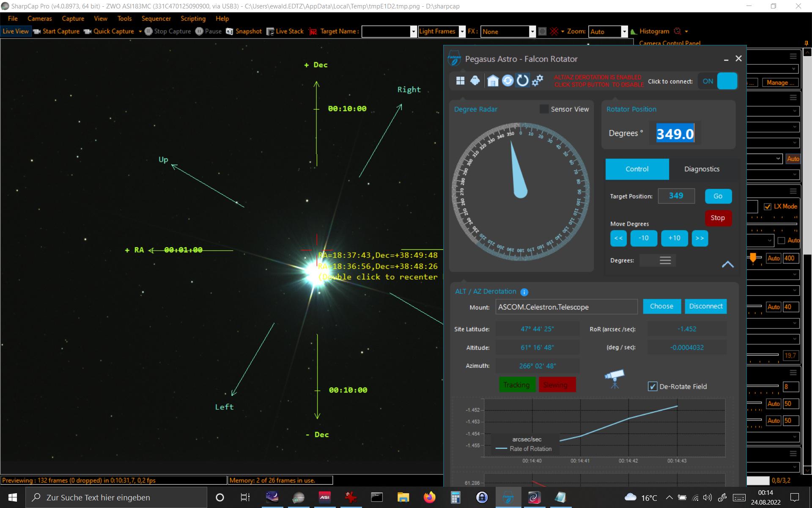Toggle the Auto button beside value 400
Screen dimensions: 812x508
774,258
